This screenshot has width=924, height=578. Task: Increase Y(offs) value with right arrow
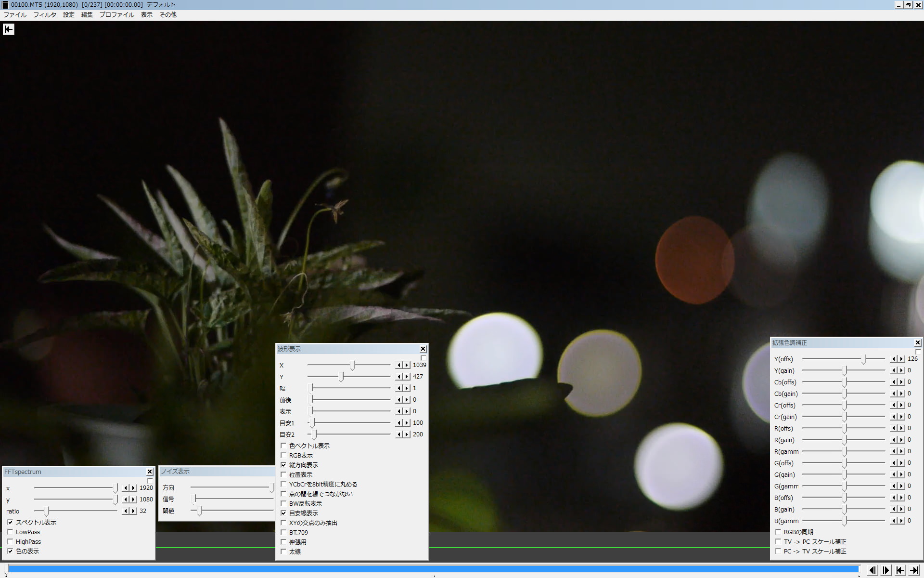(x=901, y=359)
